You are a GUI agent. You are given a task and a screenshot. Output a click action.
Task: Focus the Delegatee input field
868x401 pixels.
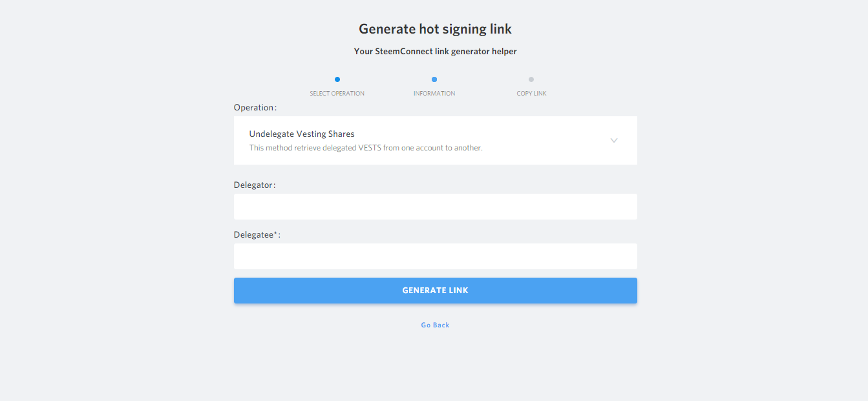tap(435, 256)
